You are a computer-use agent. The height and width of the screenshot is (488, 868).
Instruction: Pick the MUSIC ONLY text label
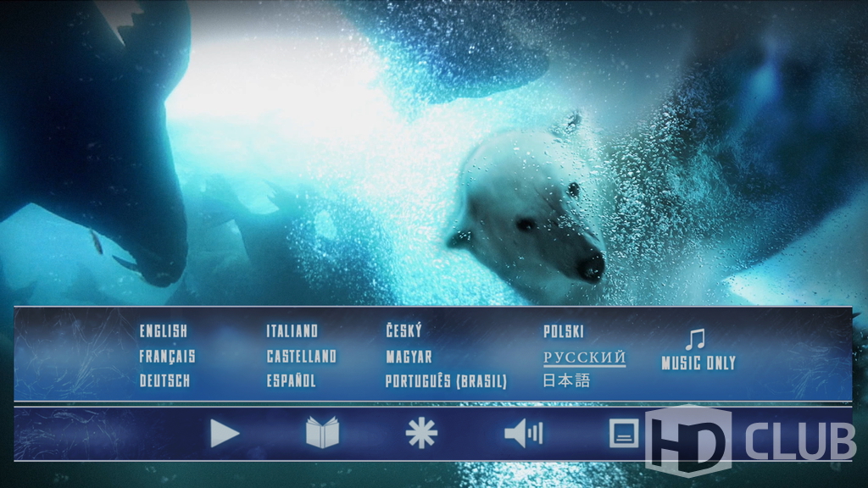(x=698, y=363)
